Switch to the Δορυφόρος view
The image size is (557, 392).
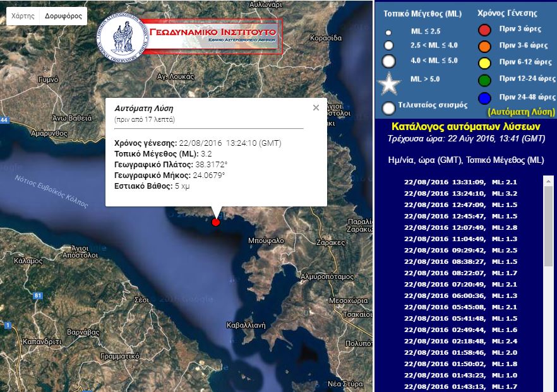(x=63, y=15)
